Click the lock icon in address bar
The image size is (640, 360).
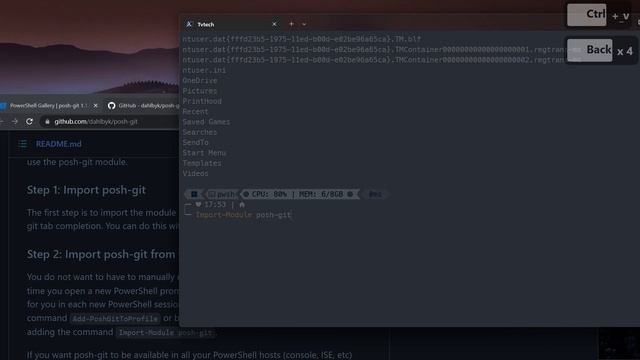[x=47, y=122]
